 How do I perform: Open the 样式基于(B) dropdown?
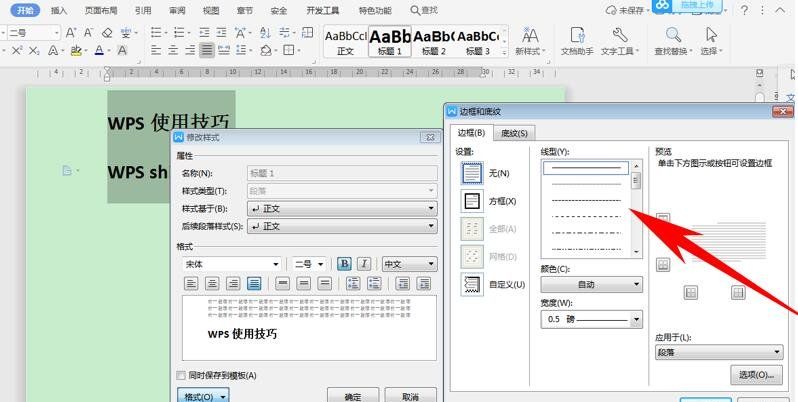tap(342, 209)
